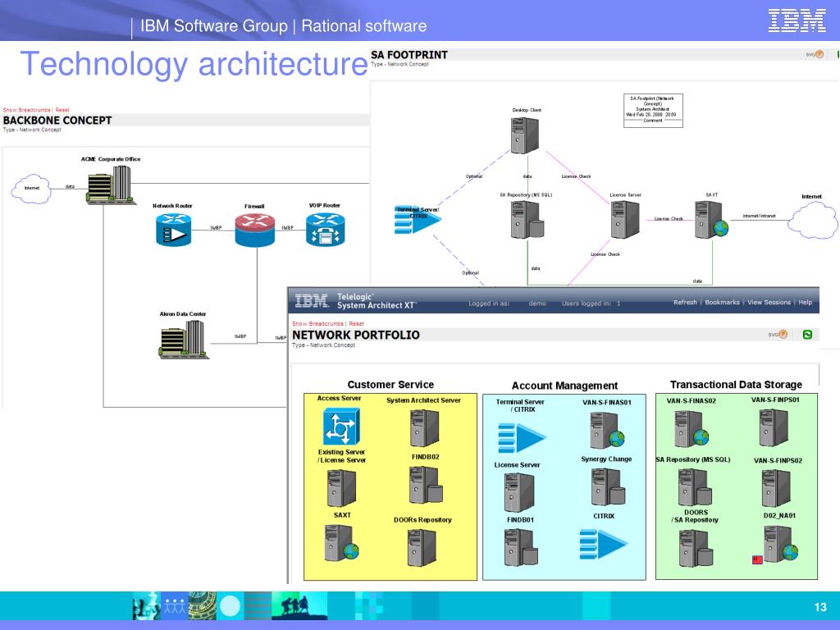Screen dimensions: 840x630
Task: Click the SVG help icon in SA Footprint header
Action: click(815, 55)
